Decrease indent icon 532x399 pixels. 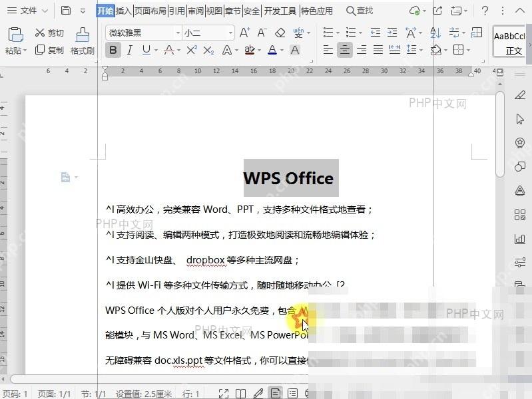coord(376,33)
